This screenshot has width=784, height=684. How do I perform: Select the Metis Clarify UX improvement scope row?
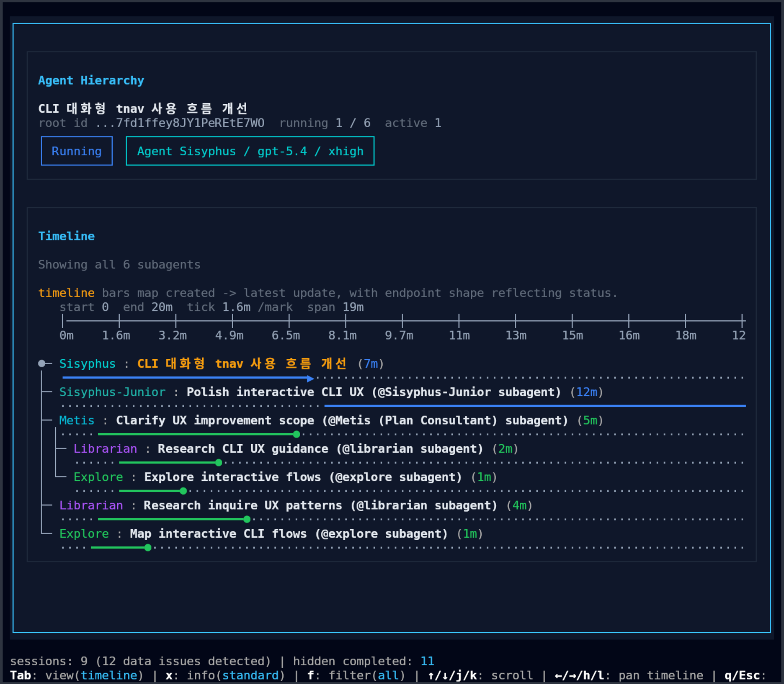[x=331, y=420]
